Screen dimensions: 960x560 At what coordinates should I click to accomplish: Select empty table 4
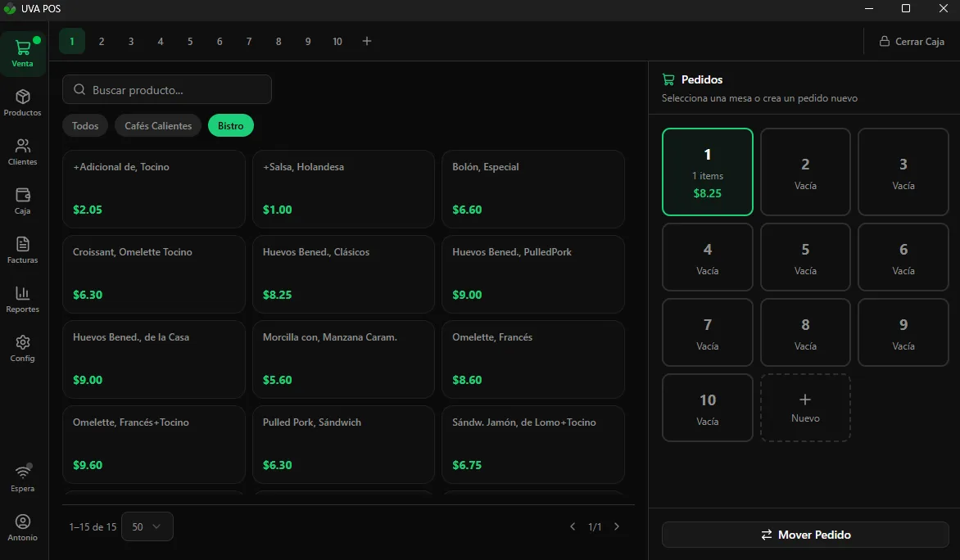click(707, 257)
